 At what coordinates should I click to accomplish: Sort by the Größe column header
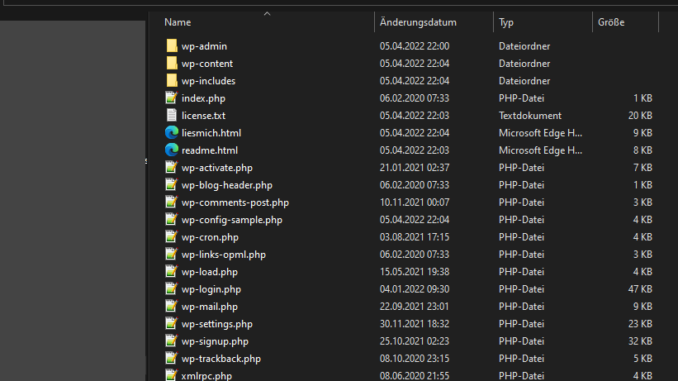click(611, 22)
